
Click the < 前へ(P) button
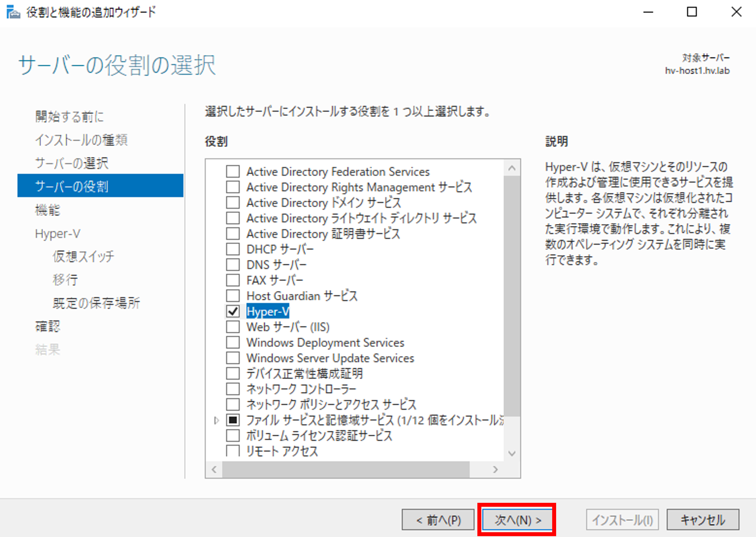438,520
